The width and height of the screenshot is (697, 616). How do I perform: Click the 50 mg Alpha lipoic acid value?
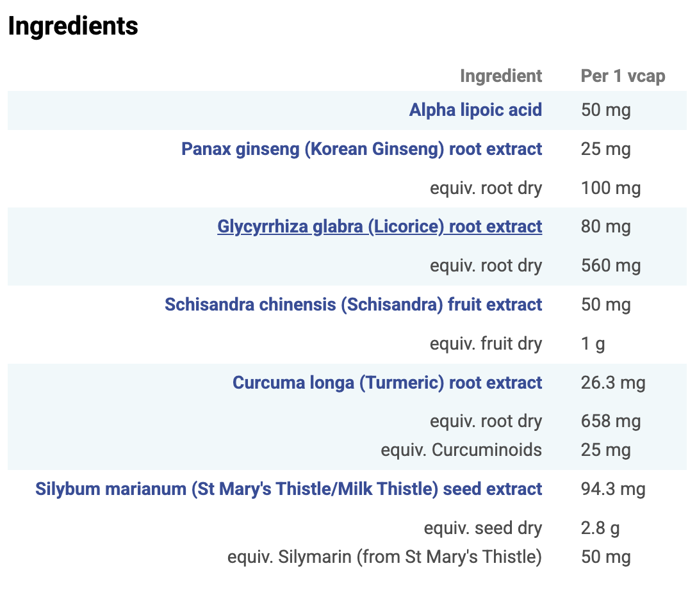click(605, 110)
